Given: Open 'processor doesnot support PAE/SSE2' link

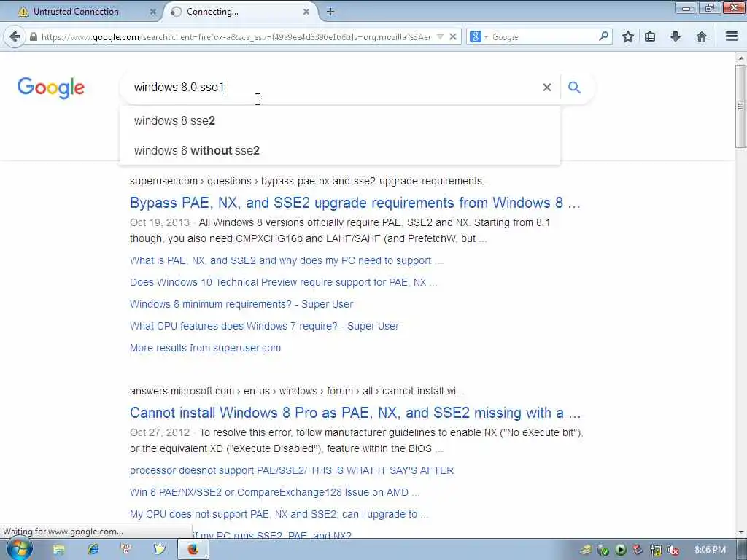Looking at the screenshot, I should [292, 470].
